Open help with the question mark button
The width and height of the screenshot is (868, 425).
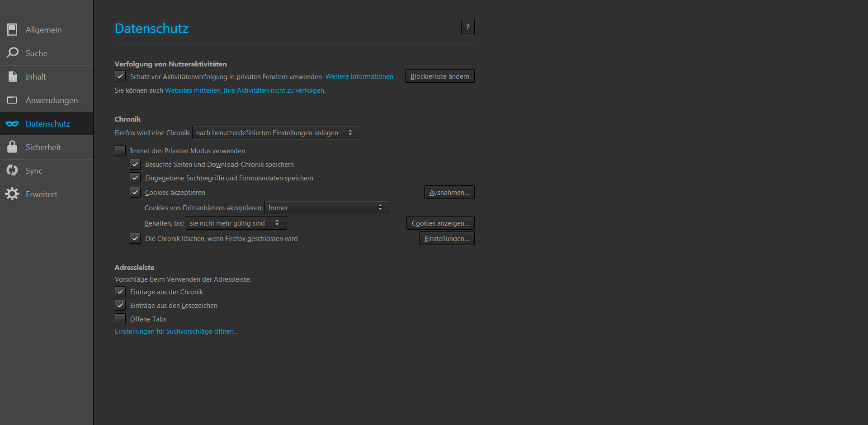(467, 27)
